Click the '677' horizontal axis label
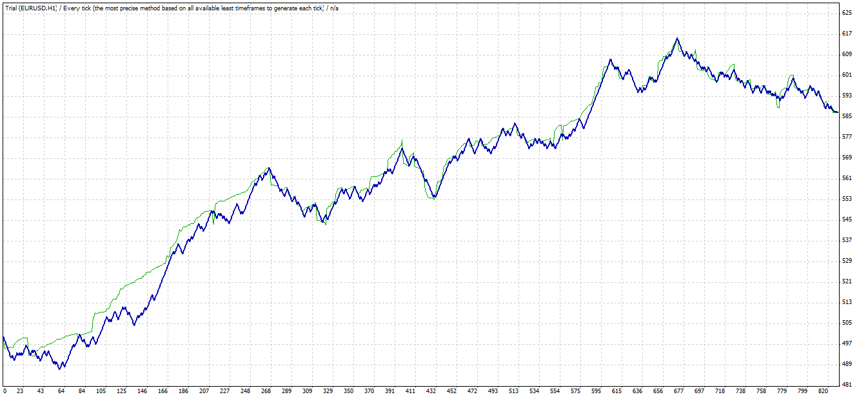The height and width of the screenshot is (397, 868). point(678,391)
